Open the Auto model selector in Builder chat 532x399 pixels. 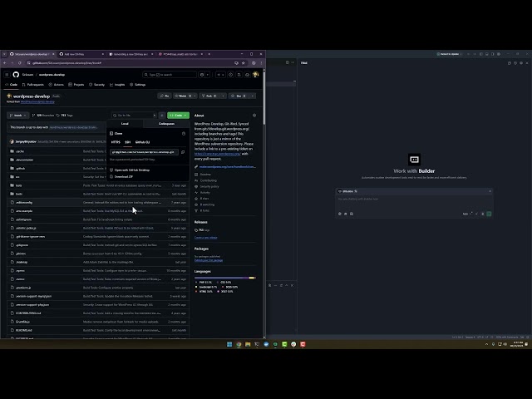(467, 214)
